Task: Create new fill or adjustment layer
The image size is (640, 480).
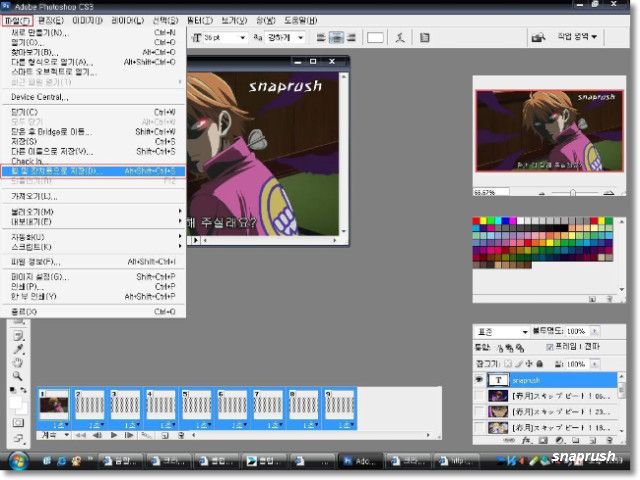Action: [560, 440]
